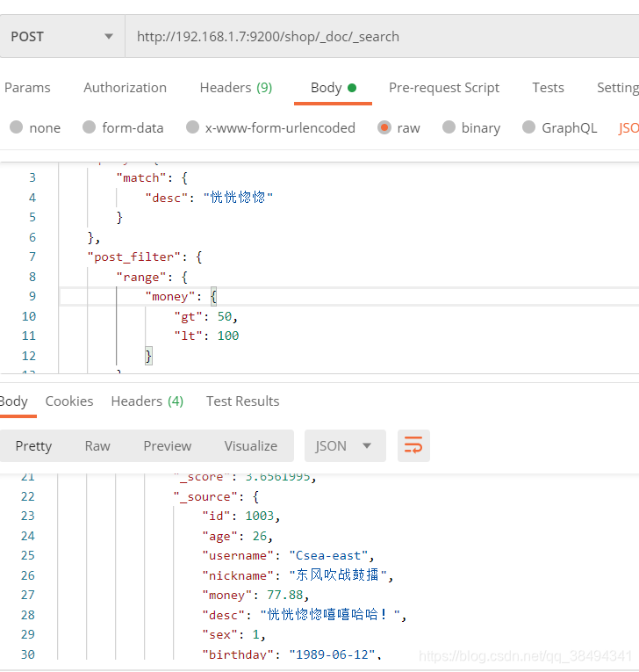Switch response view to Raw
This screenshot has height=672, width=639.
tap(97, 446)
